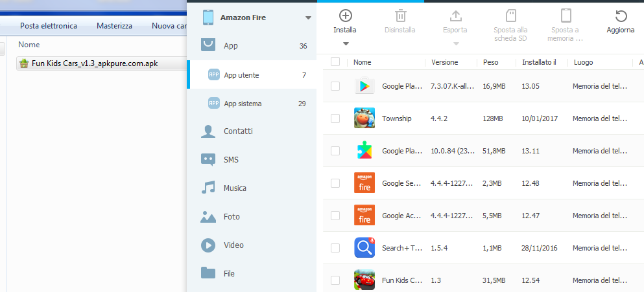Sort by the Installato il column header
This screenshot has width=644, height=292.
(540, 62)
